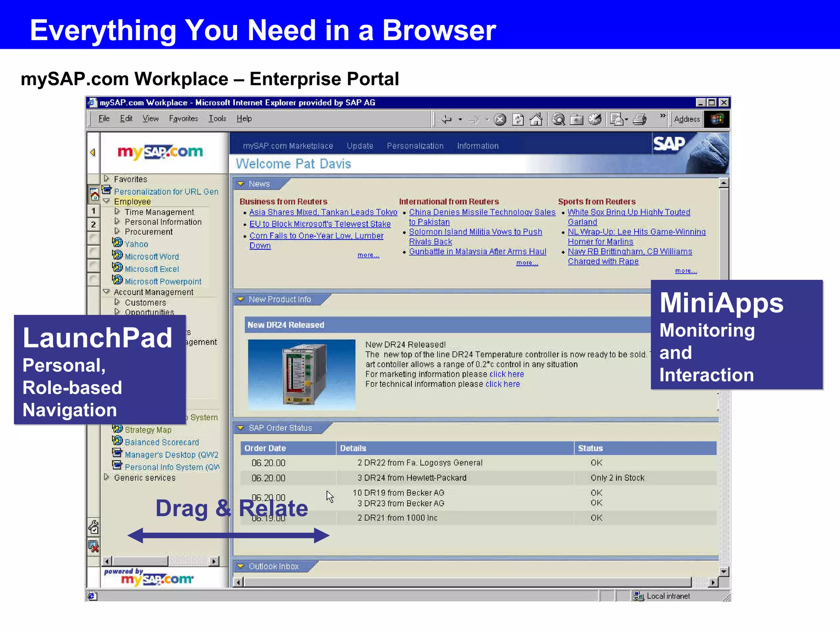Open the Favorites folder toolbar icon
840x630 pixels.
pos(577,119)
